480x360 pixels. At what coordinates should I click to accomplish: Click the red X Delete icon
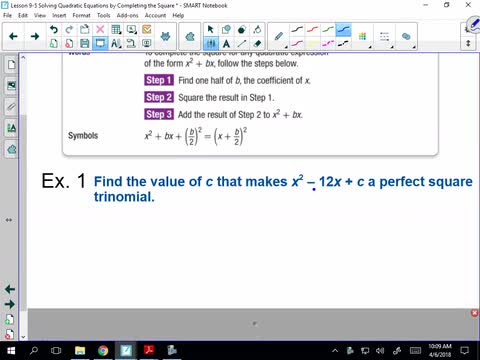[100, 30]
